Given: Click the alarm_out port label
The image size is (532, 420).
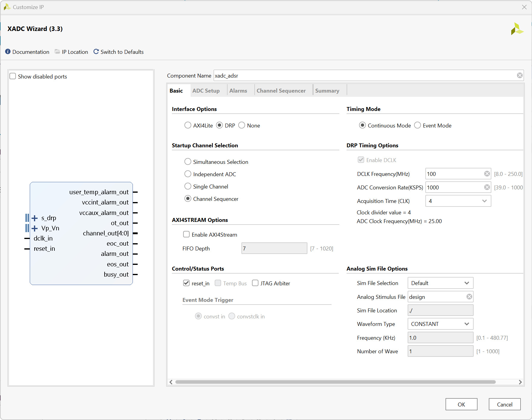Looking at the screenshot, I should (115, 254).
